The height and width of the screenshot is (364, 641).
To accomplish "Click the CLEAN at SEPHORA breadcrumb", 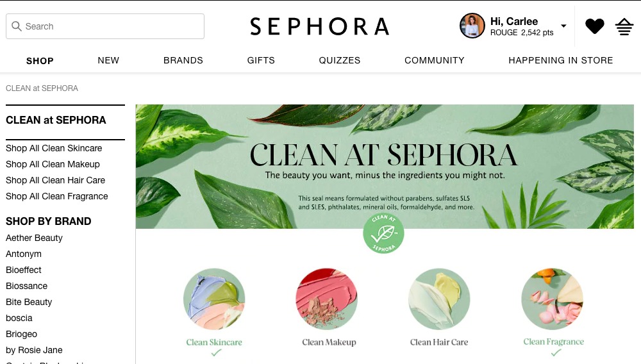I will point(42,88).
